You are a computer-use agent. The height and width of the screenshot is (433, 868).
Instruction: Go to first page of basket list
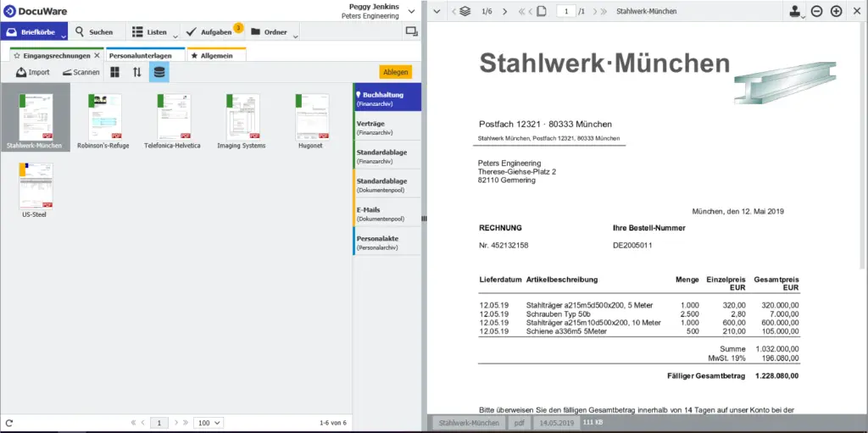tap(133, 423)
